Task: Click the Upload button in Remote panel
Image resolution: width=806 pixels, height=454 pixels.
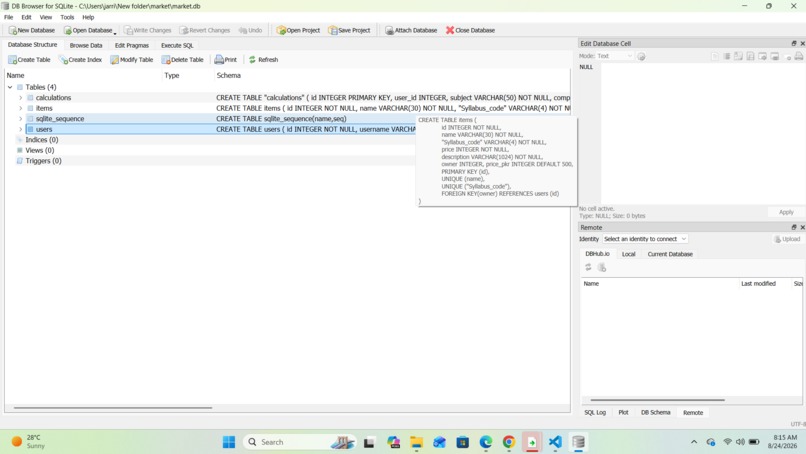Action: coord(787,239)
